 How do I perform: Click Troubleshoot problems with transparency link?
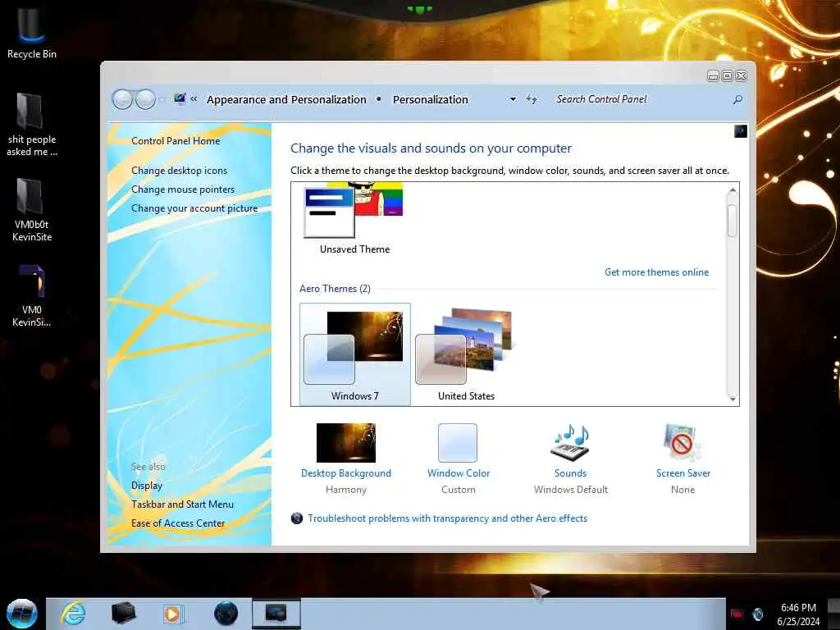[x=447, y=518]
